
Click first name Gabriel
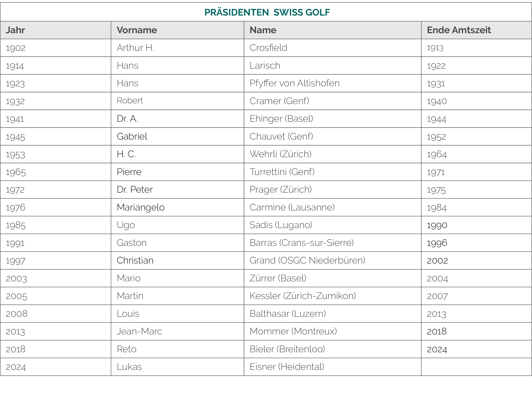pyautogui.click(x=132, y=136)
